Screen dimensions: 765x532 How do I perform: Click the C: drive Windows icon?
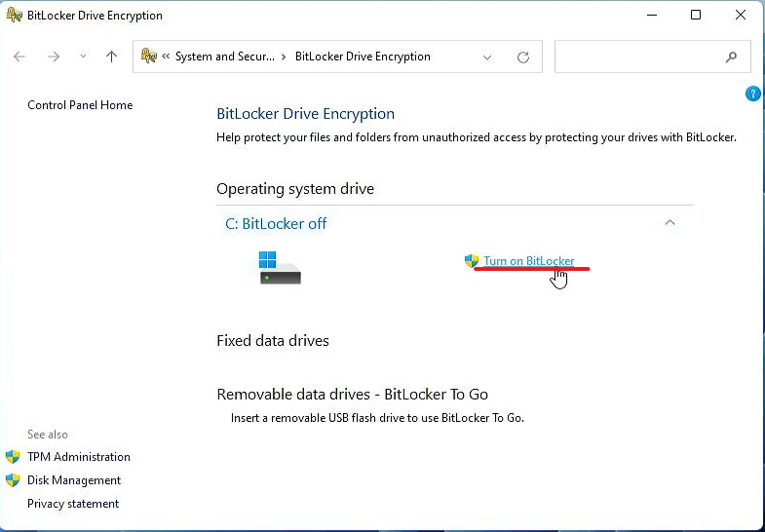280,268
